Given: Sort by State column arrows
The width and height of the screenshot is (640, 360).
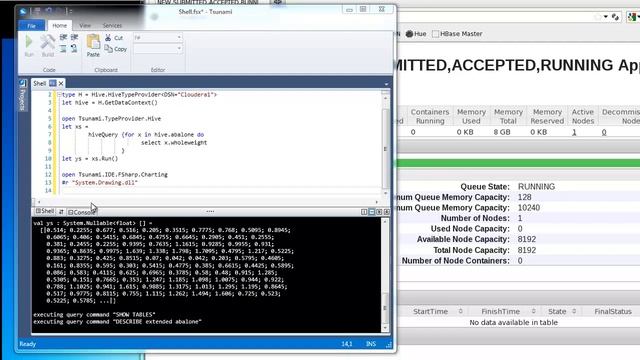Looking at the screenshot, I should (x=574, y=311).
